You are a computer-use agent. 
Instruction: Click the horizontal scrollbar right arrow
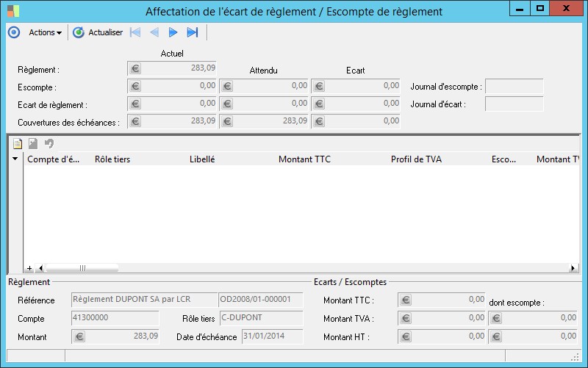pyautogui.click(x=573, y=268)
